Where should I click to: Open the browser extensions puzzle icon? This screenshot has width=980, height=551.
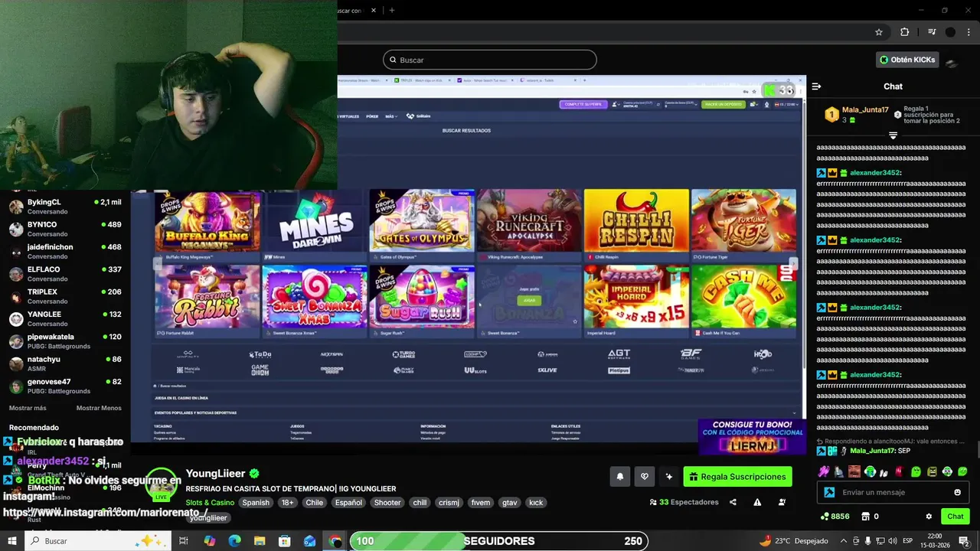tap(904, 32)
